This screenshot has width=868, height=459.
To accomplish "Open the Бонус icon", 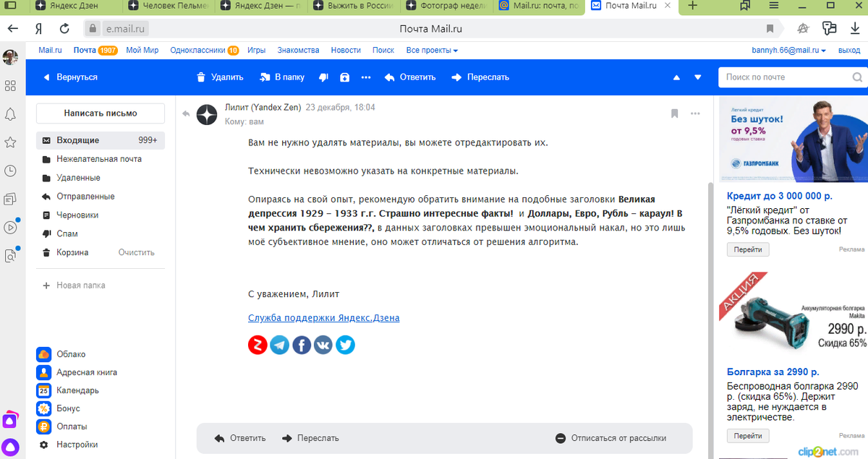I will click(43, 408).
